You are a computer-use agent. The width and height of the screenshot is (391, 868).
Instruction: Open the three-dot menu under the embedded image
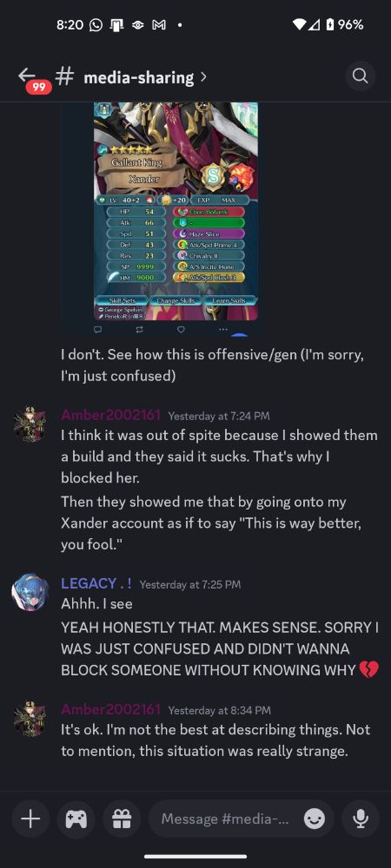(x=222, y=329)
